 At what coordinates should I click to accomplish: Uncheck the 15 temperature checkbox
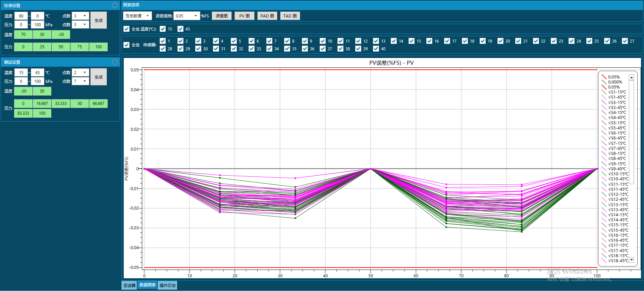click(x=163, y=29)
